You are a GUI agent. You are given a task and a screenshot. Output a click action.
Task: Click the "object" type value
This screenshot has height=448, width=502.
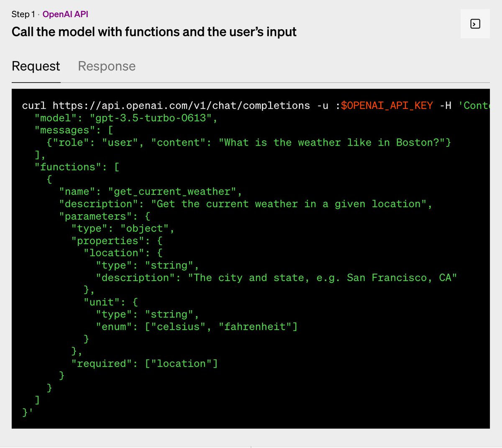[x=144, y=228]
